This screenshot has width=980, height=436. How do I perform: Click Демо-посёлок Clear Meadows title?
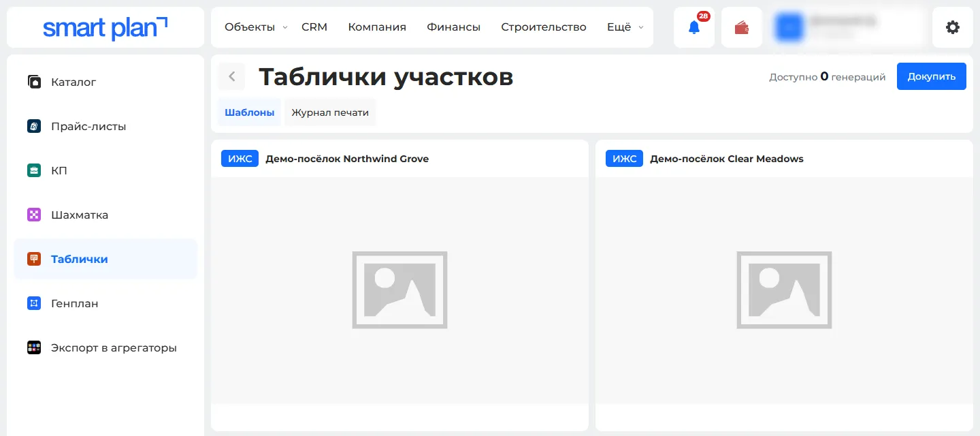tap(727, 159)
